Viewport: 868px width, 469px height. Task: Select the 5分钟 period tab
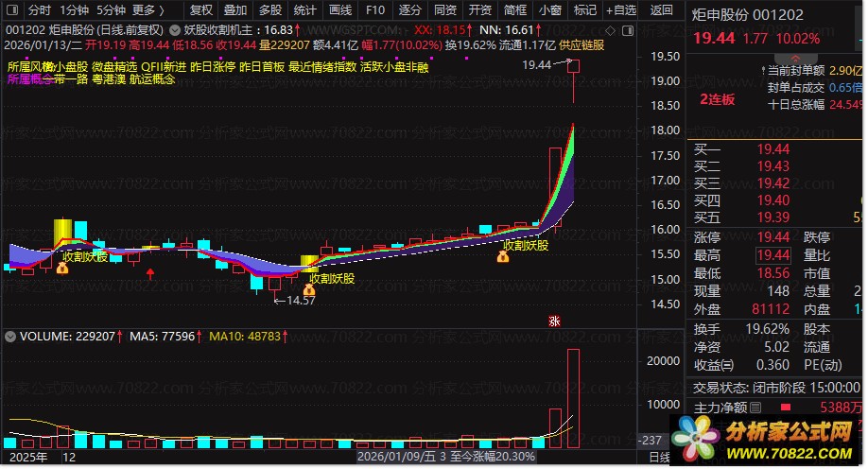tap(111, 10)
